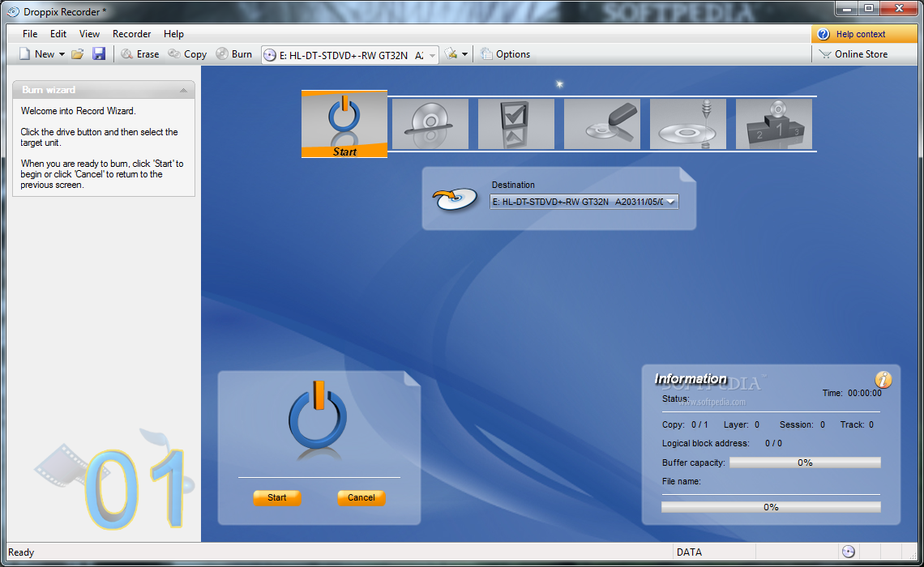Select the disc with hat step icon

click(x=430, y=124)
